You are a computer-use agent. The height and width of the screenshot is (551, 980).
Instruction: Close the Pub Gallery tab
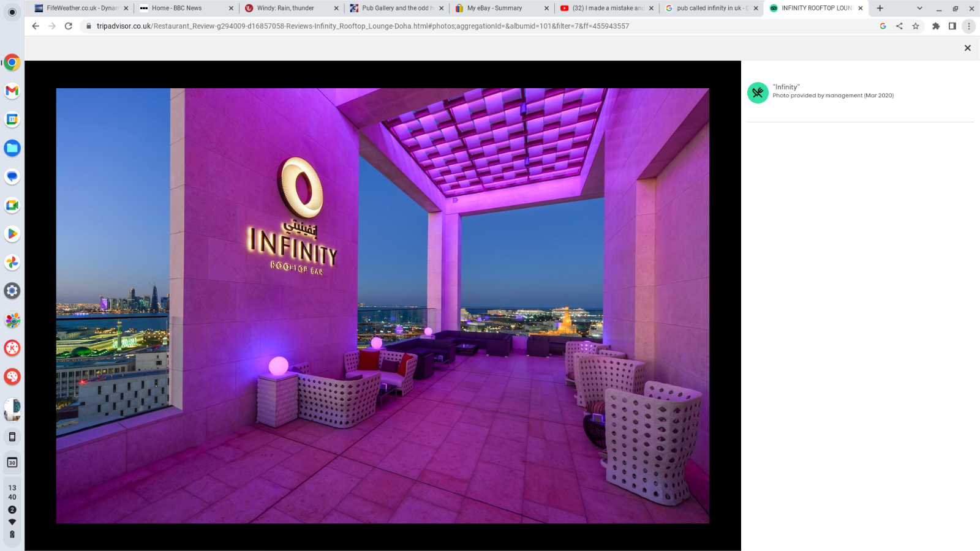(x=441, y=8)
